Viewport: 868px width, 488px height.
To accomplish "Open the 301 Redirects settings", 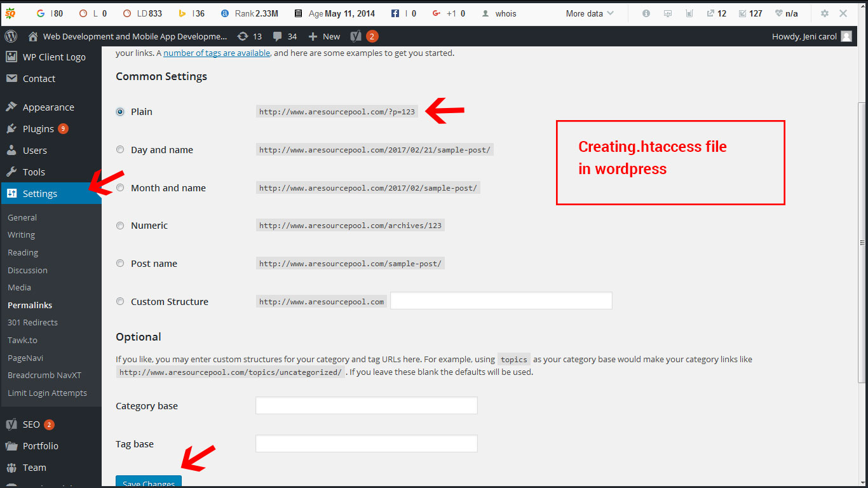I will pos(32,322).
